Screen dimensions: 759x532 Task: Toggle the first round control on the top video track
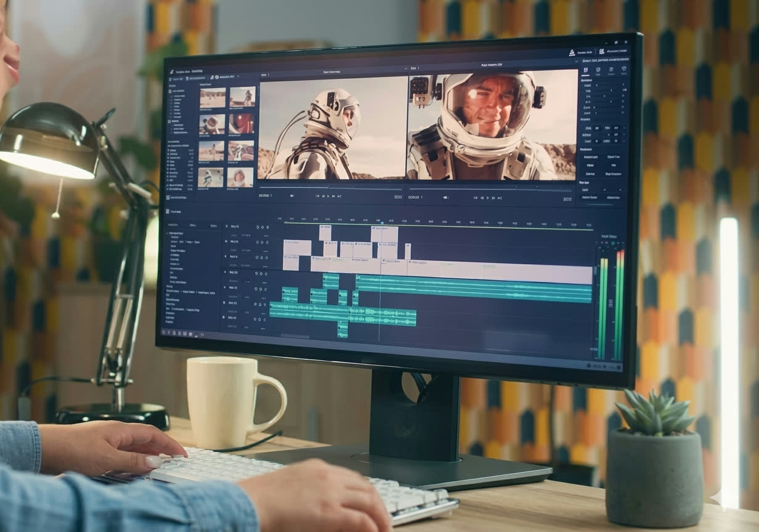258,227
